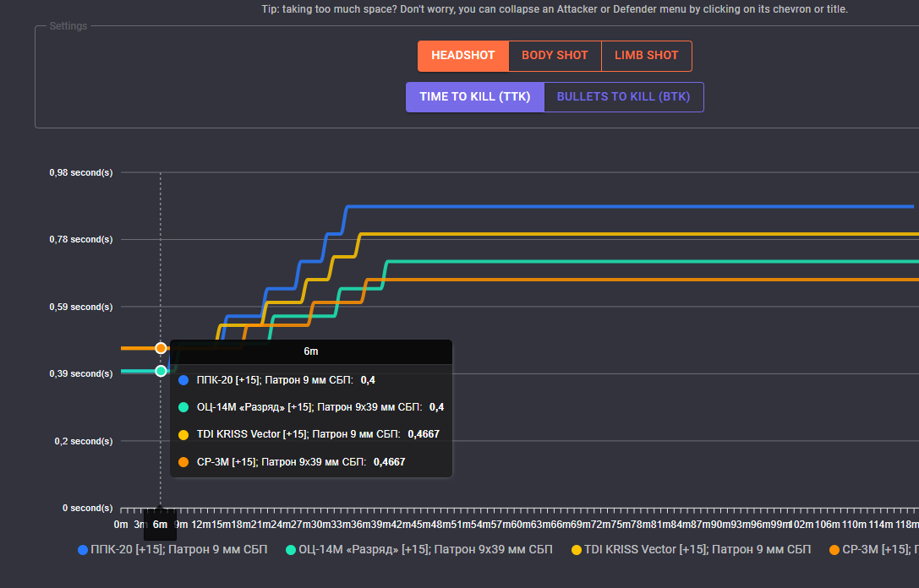
Task: Toggle the ОЦ-14М «Разряд» legend entry
Action: (419, 549)
